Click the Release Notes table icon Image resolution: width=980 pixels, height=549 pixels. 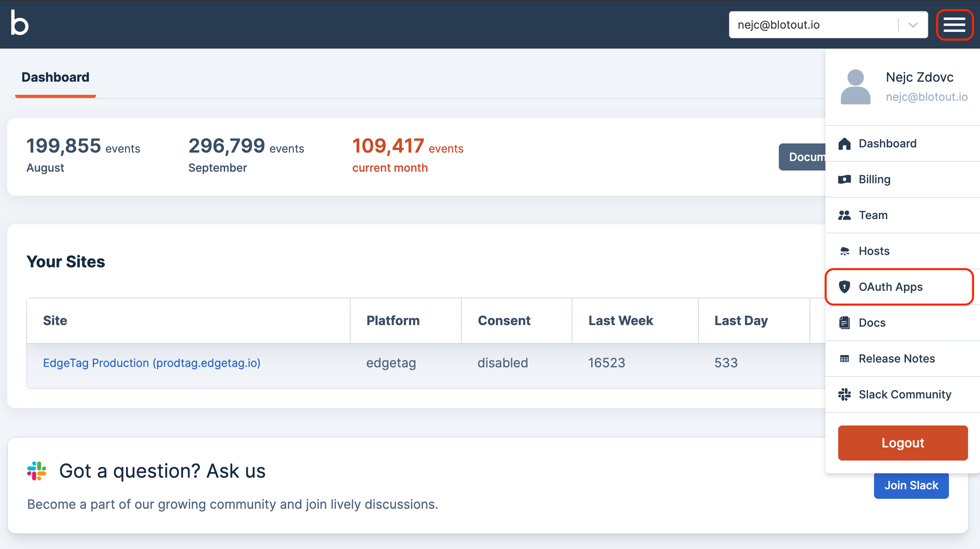click(x=844, y=359)
